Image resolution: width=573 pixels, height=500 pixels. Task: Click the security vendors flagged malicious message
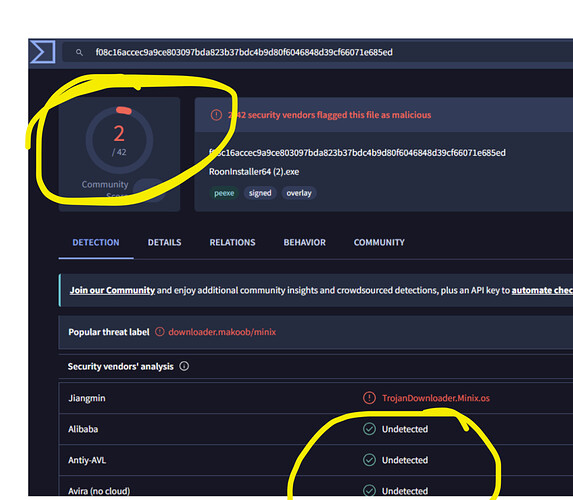[x=330, y=115]
